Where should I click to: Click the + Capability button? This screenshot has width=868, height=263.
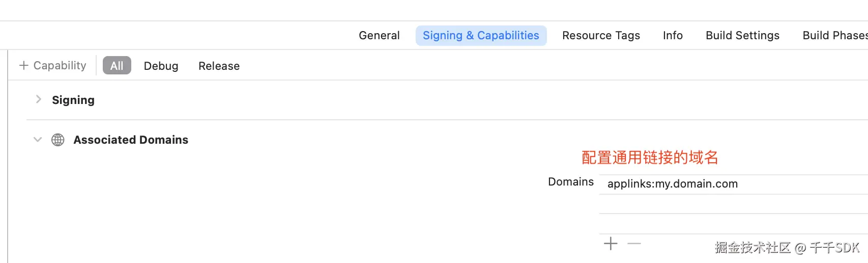click(53, 66)
